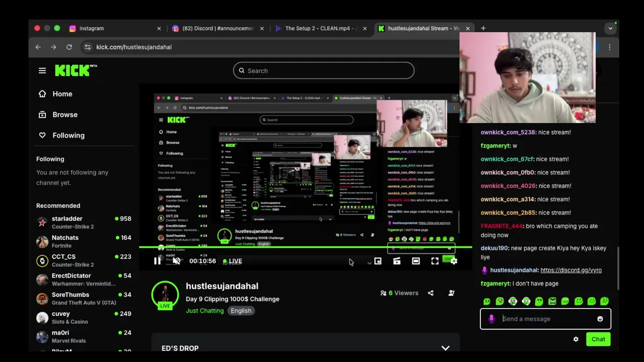Insert the angry square-face emote
Viewport: 644px width, 362px height.
[552, 301]
